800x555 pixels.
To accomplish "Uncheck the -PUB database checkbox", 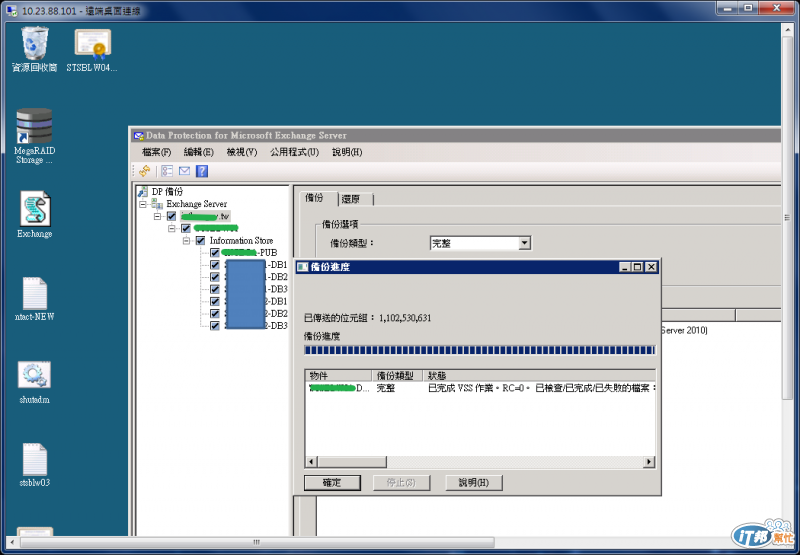I will pos(215,253).
